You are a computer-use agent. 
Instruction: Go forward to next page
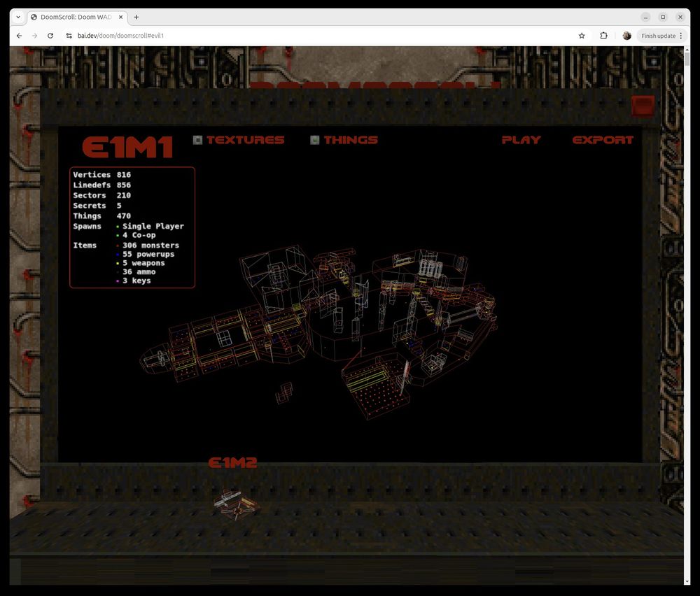(35, 36)
